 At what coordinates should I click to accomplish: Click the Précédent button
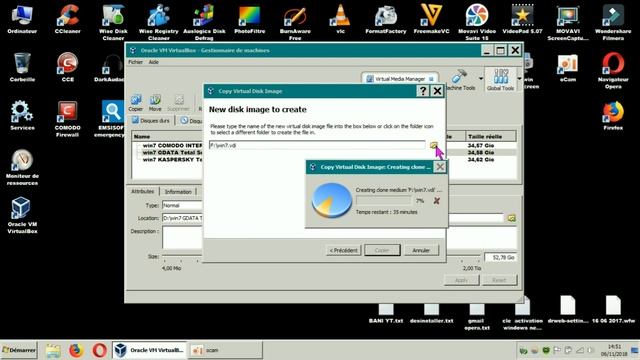click(x=343, y=250)
